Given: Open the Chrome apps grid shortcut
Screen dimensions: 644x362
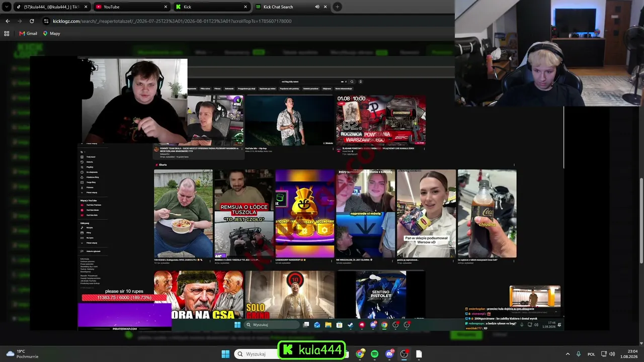Looking at the screenshot, I should coord(7,34).
